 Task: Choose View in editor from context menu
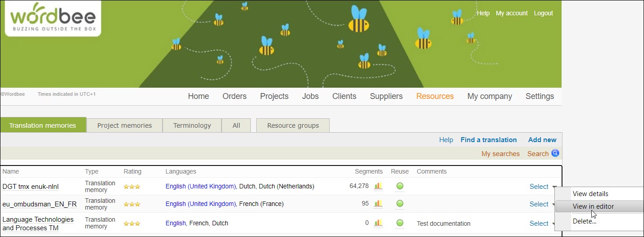click(593, 206)
